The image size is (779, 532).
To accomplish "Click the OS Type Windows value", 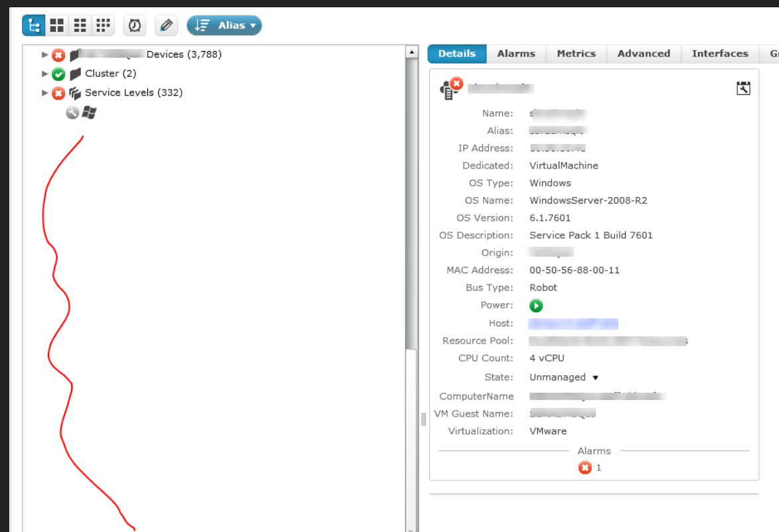I will pyautogui.click(x=550, y=183).
